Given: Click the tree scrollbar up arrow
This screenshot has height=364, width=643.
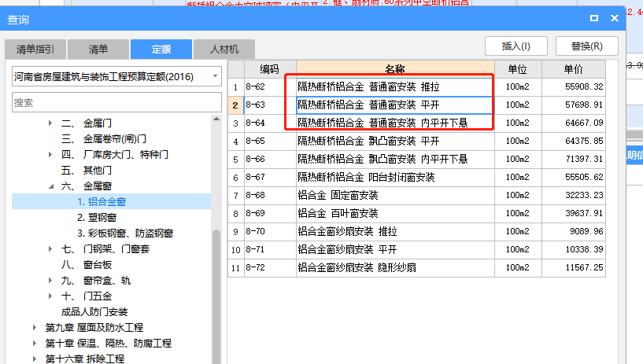Looking at the screenshot, I should pyautogui.click(x=216, y=119).
